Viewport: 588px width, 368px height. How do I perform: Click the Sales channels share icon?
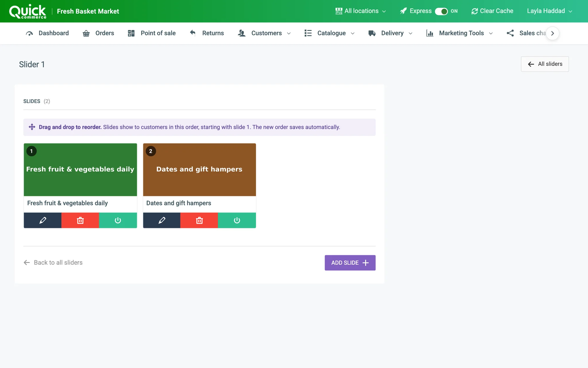click(510, 33)
